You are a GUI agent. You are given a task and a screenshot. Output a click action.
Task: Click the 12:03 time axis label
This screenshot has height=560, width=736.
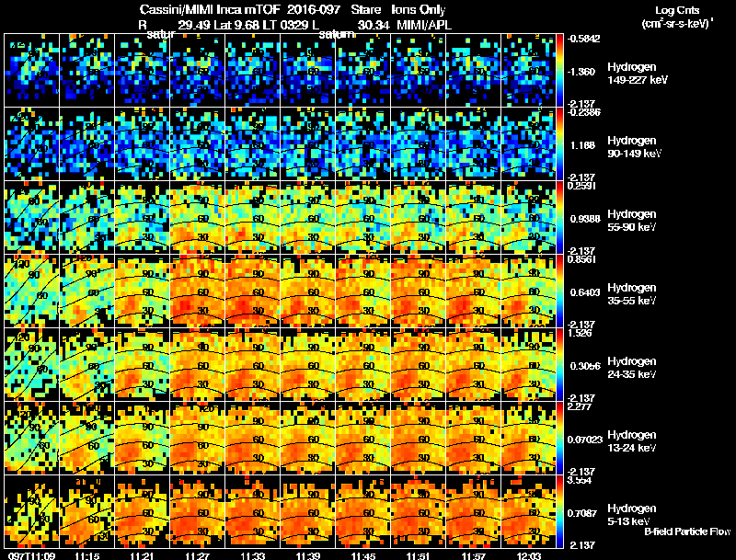tap(528, 555)
